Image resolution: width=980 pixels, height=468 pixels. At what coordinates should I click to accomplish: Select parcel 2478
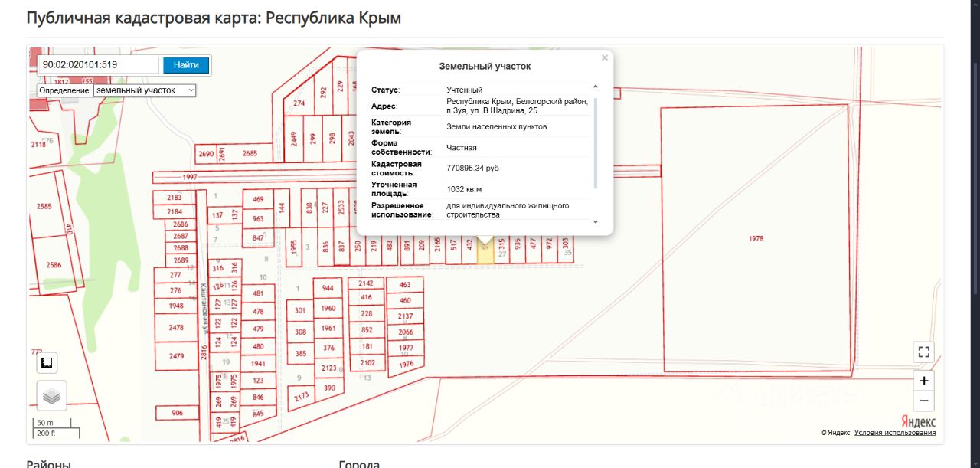(177, 328)
